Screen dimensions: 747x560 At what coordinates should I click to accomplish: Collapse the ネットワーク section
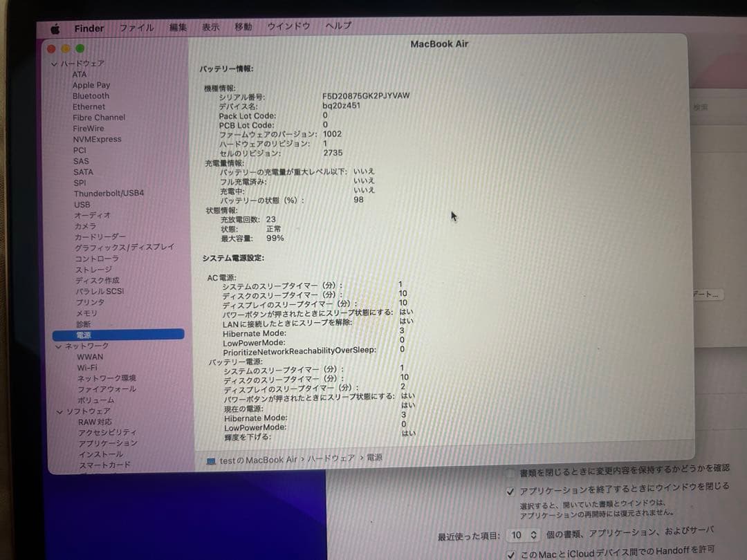pyautogui.click(x=58, y=345)
